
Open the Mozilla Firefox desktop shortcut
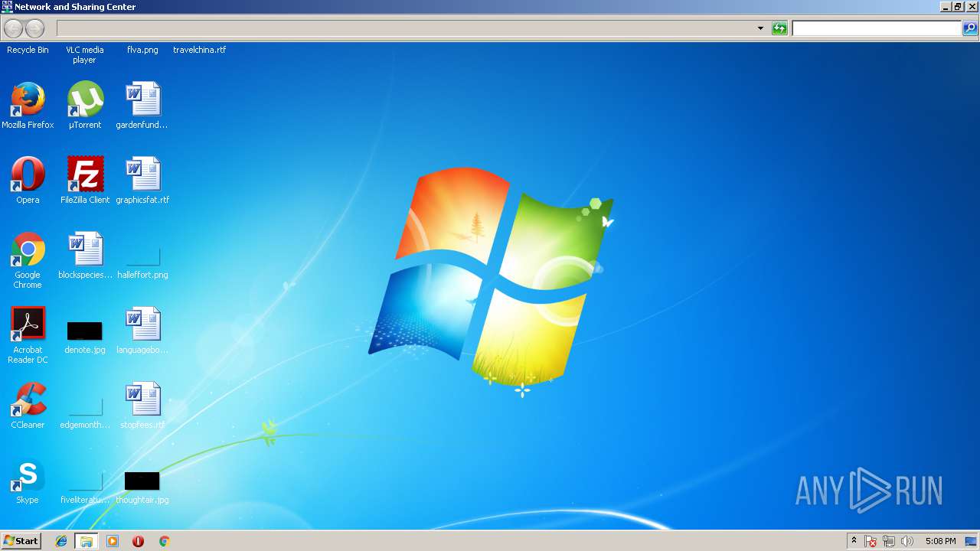28,99
